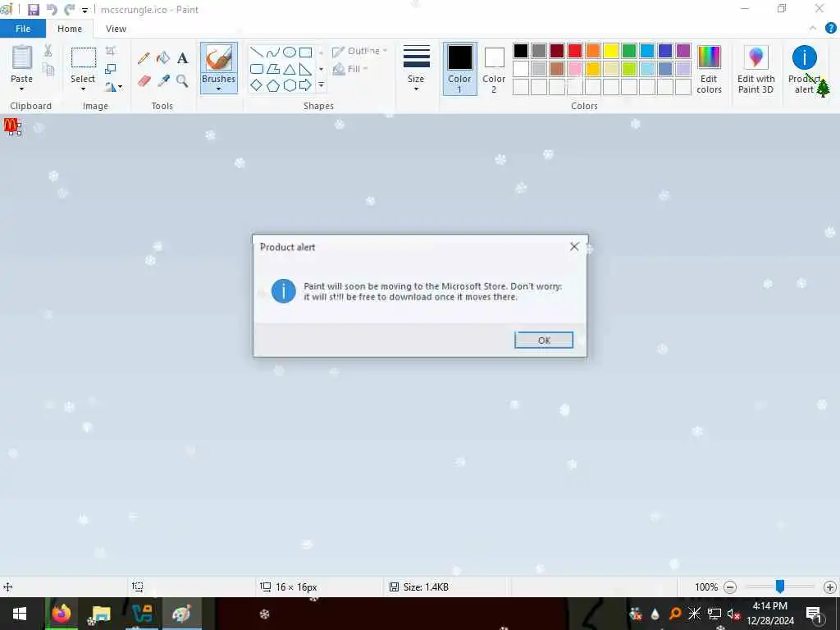Screen dimensions: 840x630
Task: Choose the Oval shape
Action: click(290, 52)
